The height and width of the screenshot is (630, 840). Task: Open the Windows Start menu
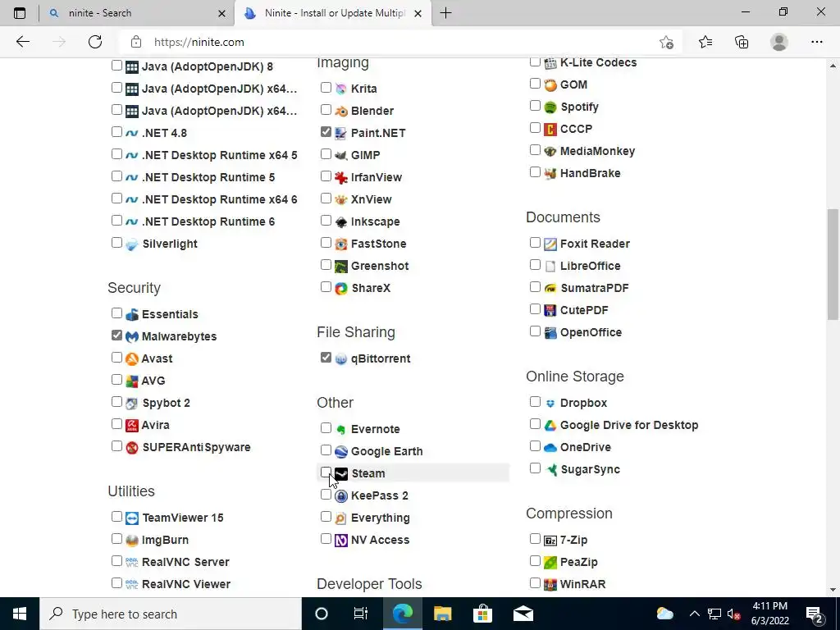[x=20, y=614]
